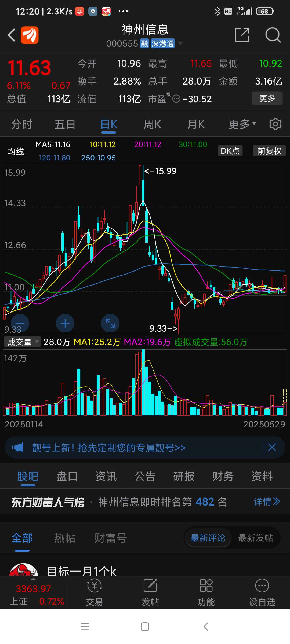This screenshot has width=290, height=644.
Task: Zoom out the K-line chart
Action: (x=20, y=323)
